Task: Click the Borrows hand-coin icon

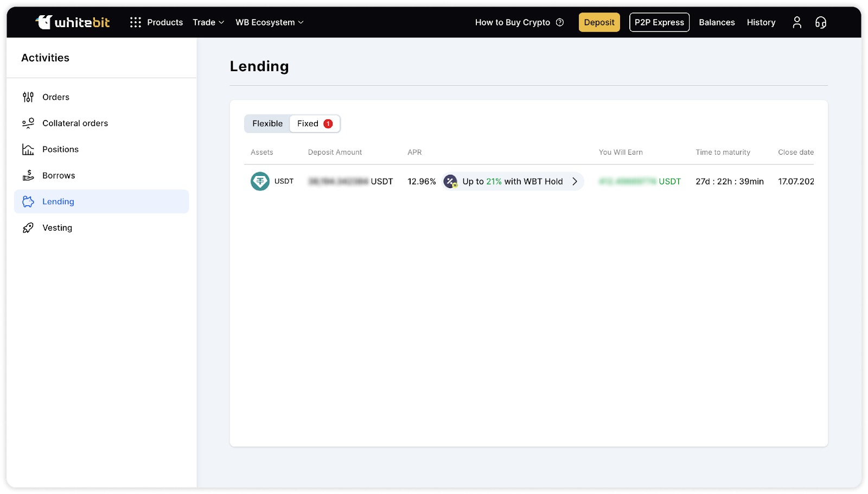Action: pos(28,175)
